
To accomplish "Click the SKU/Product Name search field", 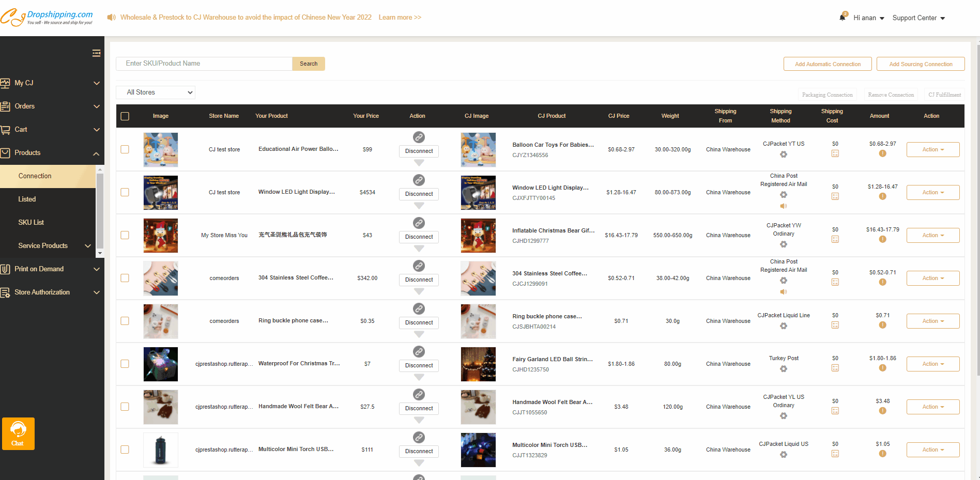I will click(x=204, y=64).
